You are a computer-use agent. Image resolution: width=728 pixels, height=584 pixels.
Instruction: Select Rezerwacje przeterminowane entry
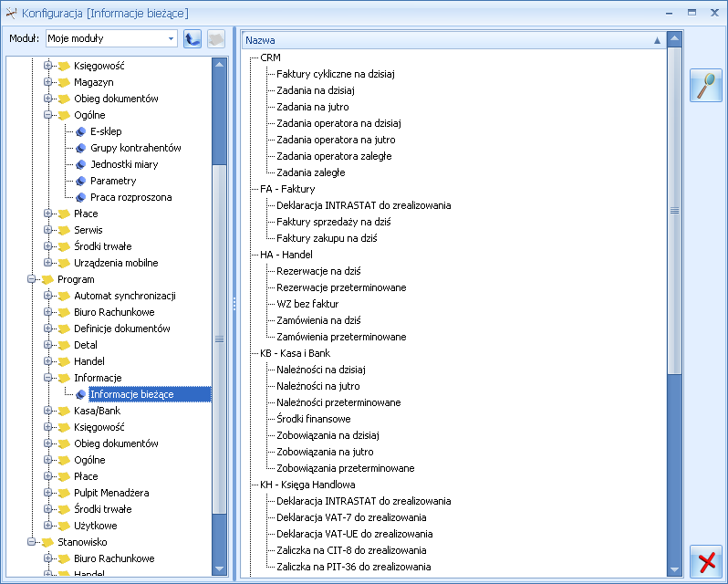(341, 287)
